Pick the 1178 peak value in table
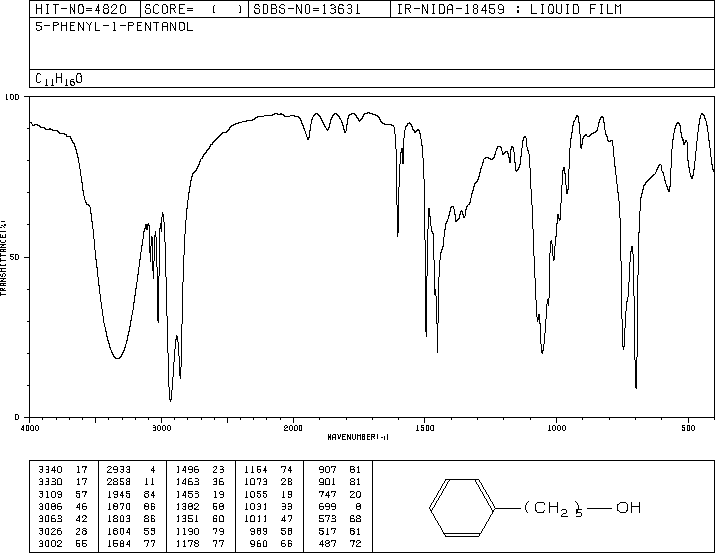Image resolution: width=715 pixels, height=553 pixels. click(187, 543)
